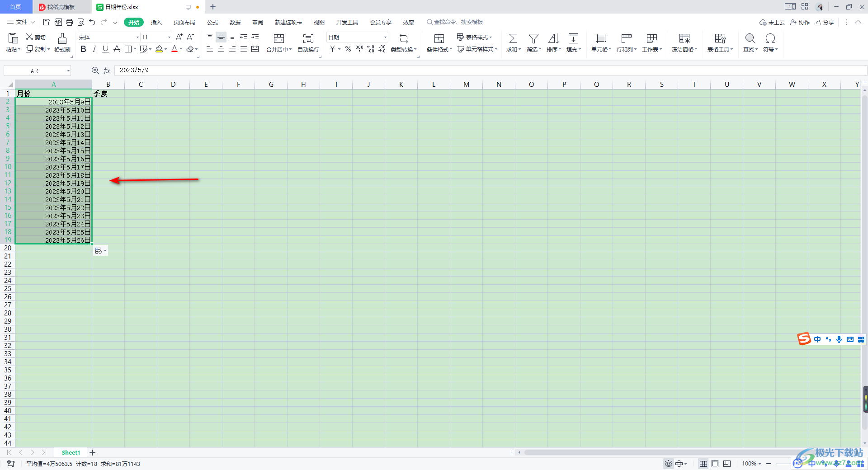The height and width of the screenshot is (470, 868).
Task: Expand the Name Box dropdown arrow
Action: pos(68,70)
